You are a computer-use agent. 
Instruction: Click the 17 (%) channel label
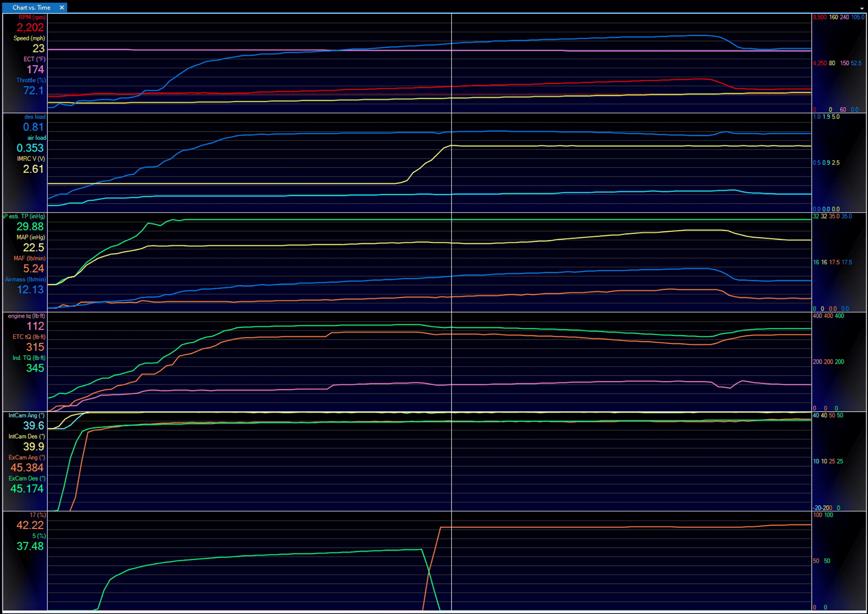coord(38,515)
